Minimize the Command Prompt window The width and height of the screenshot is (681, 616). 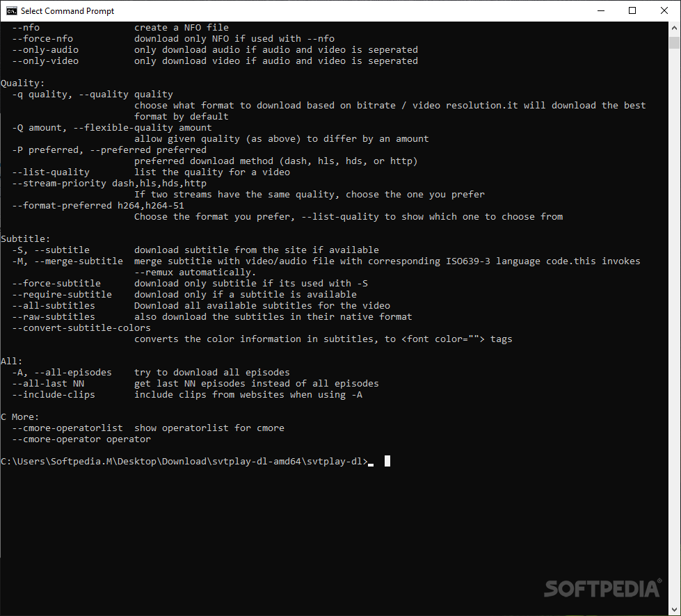pos(601,11)
